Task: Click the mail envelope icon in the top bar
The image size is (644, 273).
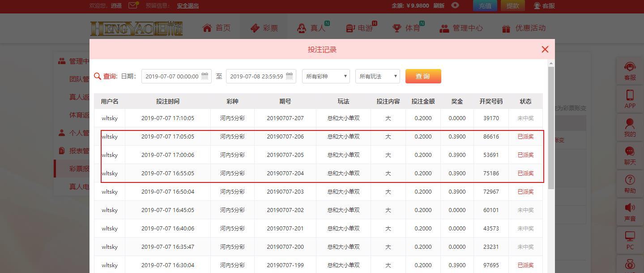Action: (x=133, y=5)
